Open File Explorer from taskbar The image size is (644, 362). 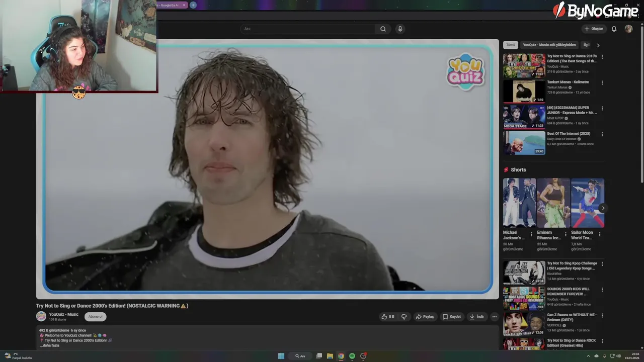pos(330,356)
